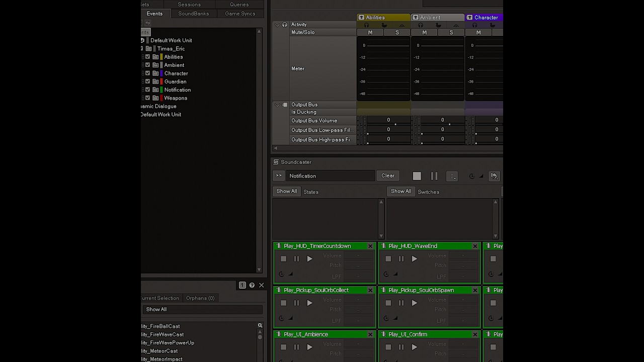Image resolution: width=644 pixels, height=362 pixels.
Task: Solo the Ambient mixer strip
Action: [451, 33]
